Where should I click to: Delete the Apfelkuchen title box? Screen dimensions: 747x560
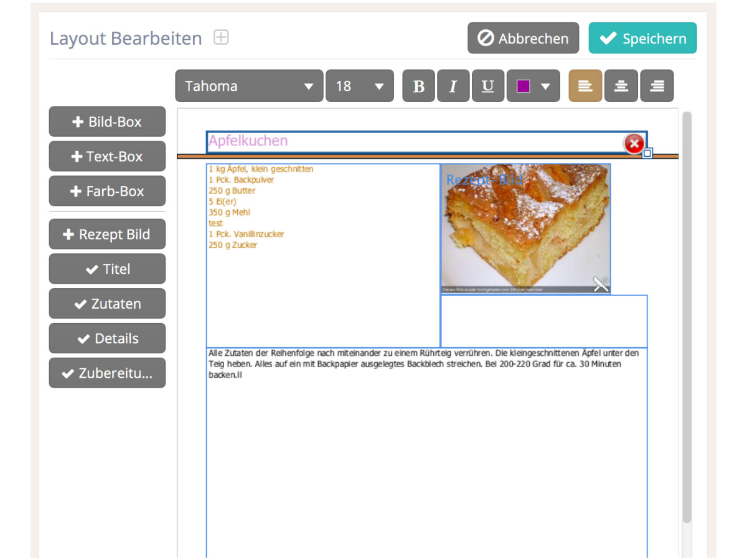click(x=634, y=144)
